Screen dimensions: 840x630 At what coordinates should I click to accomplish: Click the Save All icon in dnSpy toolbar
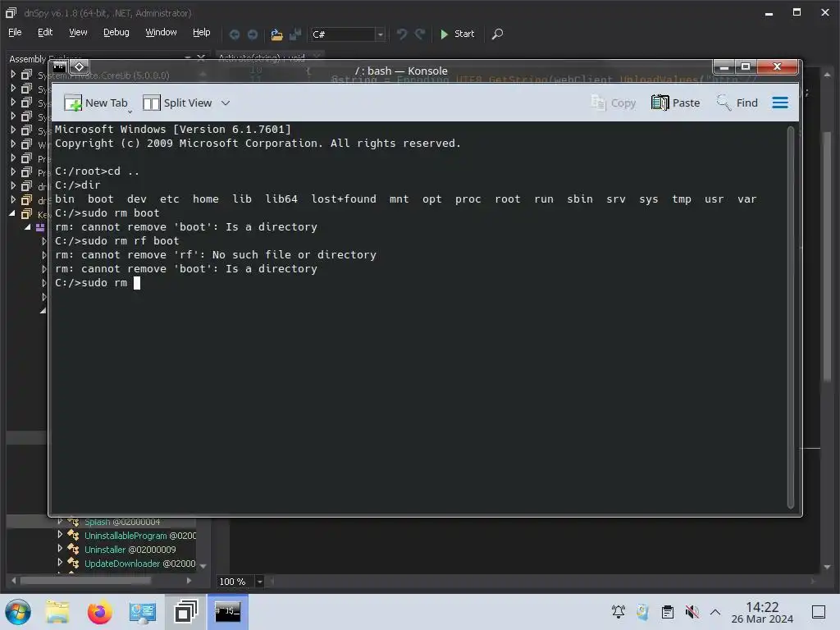[x=295, y=34]
